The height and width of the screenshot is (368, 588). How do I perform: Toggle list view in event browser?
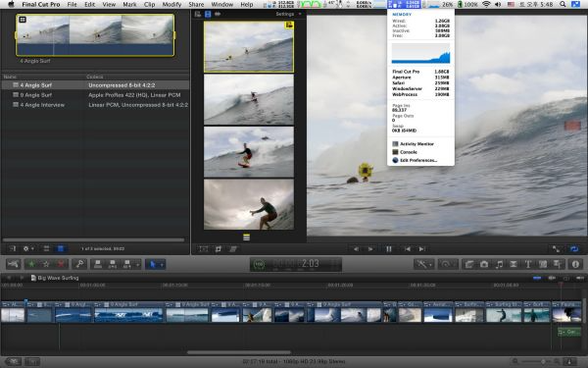click(60, 248)
